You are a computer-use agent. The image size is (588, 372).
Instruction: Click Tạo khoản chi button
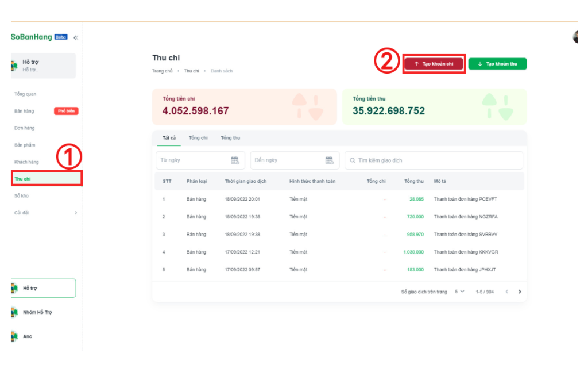coord(434,64)
